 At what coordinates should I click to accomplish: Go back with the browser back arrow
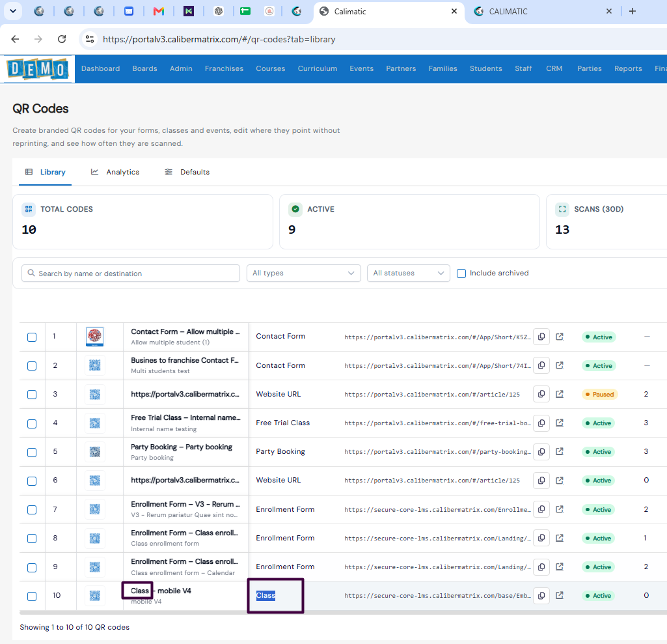tap(16, 39)
